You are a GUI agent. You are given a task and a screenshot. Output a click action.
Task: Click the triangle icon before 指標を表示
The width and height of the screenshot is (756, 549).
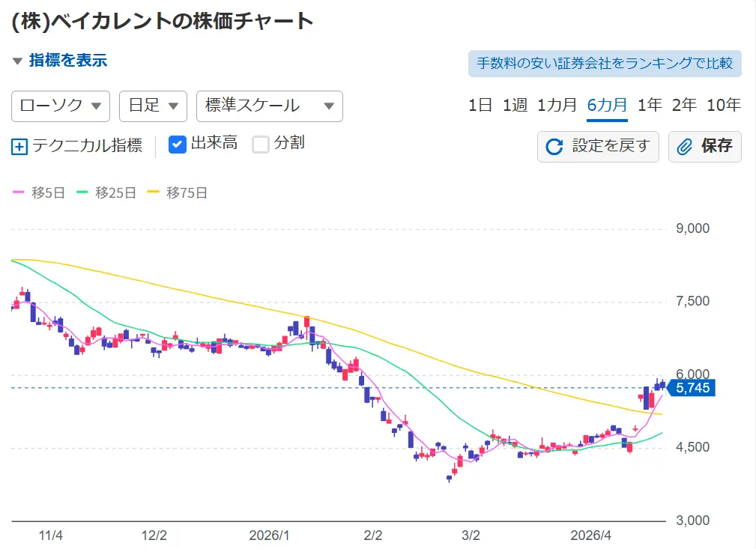(x=17, y=61)
